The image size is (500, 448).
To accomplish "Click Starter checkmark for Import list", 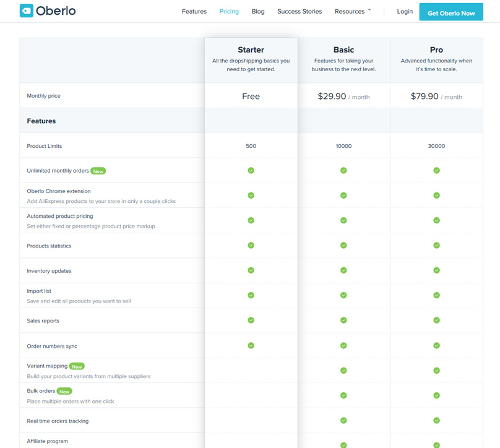I will pyautogui.click(x=251, y=295).
